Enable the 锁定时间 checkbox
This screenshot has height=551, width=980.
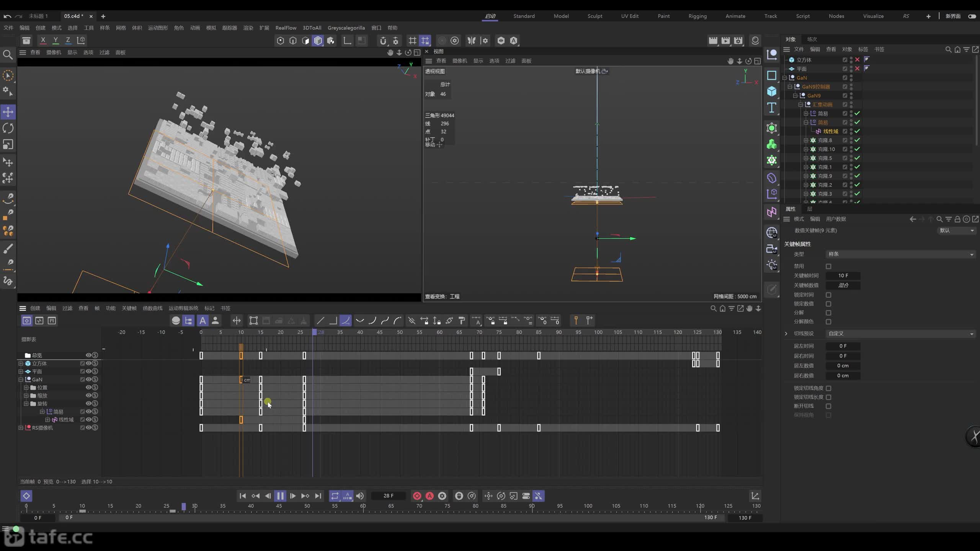[828, 295]
